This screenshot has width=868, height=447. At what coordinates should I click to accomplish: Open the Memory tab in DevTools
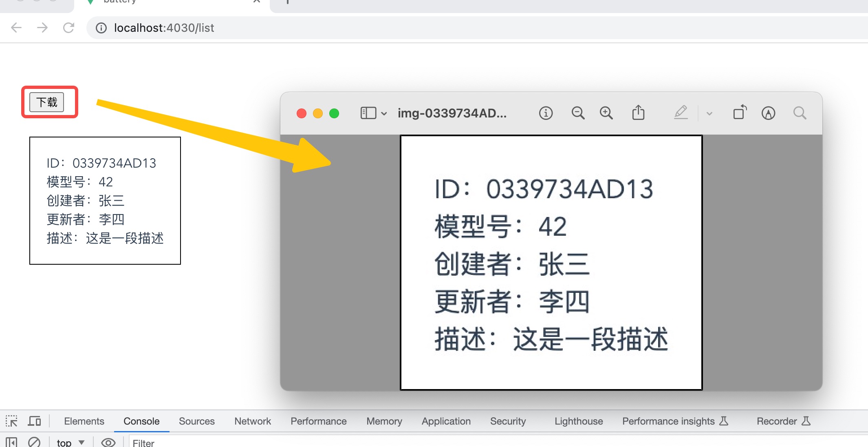pyautogui.click(x=384, y=421)
